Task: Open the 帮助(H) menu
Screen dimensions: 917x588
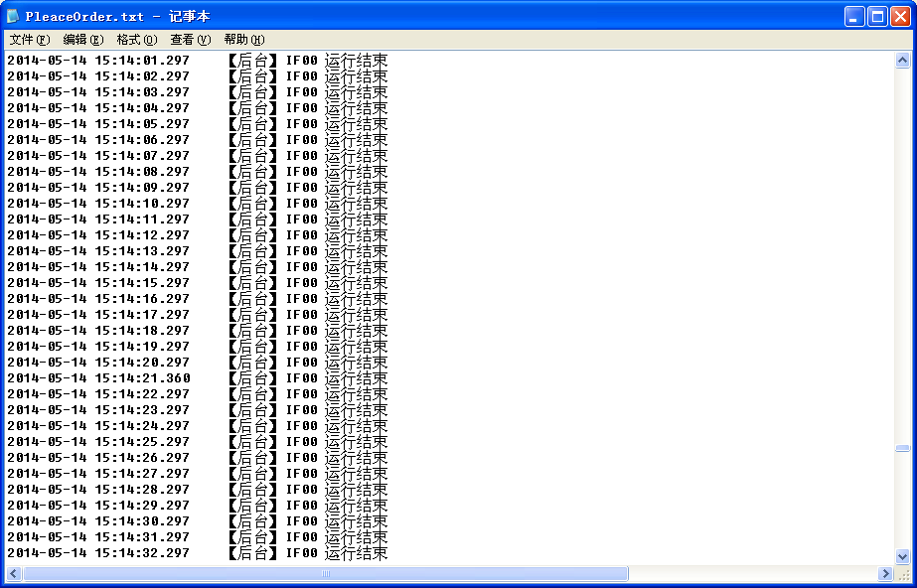Action: (x=243, y=39)
